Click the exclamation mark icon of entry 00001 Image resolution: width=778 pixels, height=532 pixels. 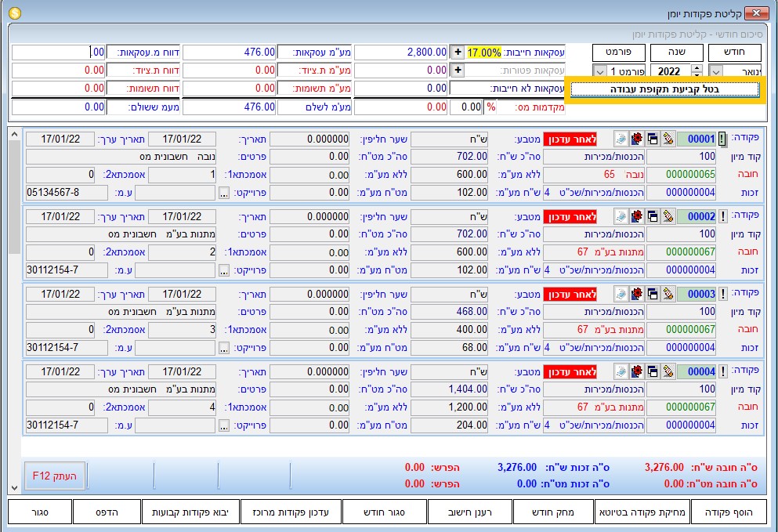722,139
